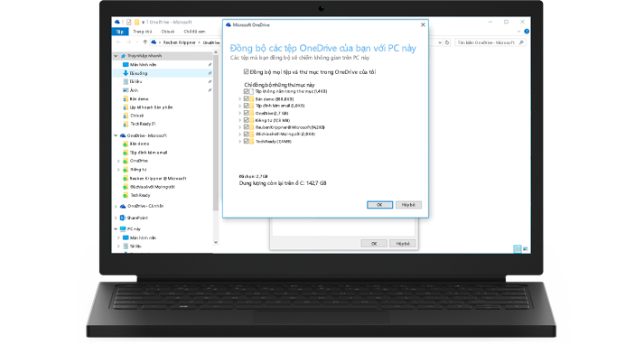Refresh the Explorer address bar
Screen dimensions: 644x344
tap(447, 42)
